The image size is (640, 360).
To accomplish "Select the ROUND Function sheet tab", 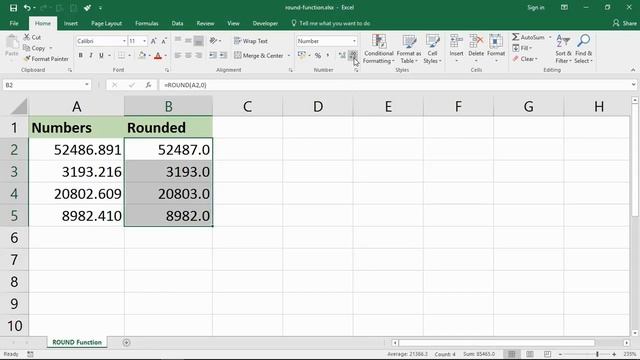I will [77, 342].
